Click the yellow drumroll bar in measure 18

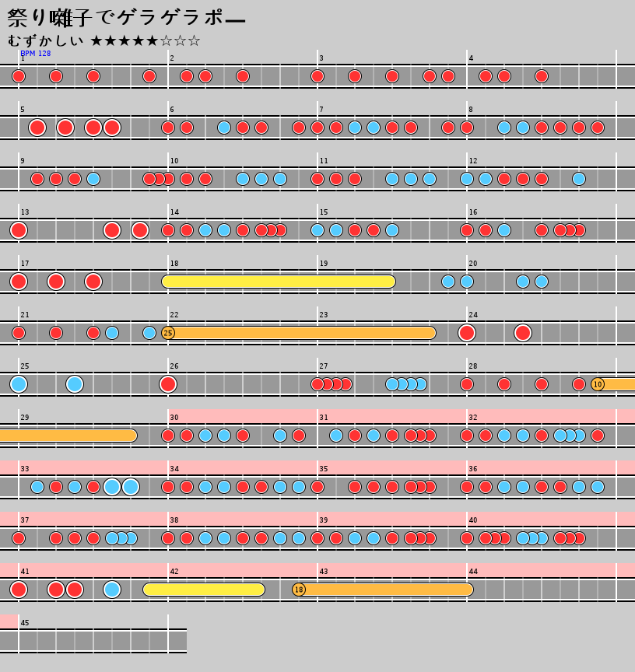pyautogui.click(x=279, y=282)
